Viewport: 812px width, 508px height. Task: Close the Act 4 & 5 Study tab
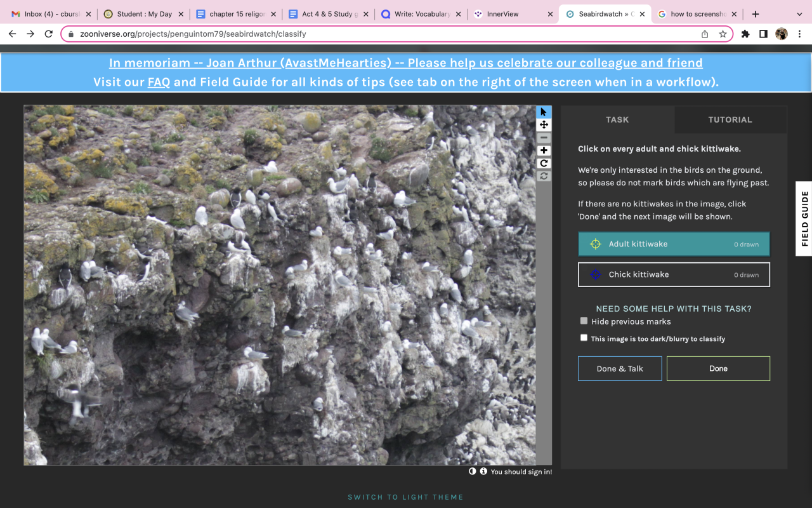click(365, 14)
